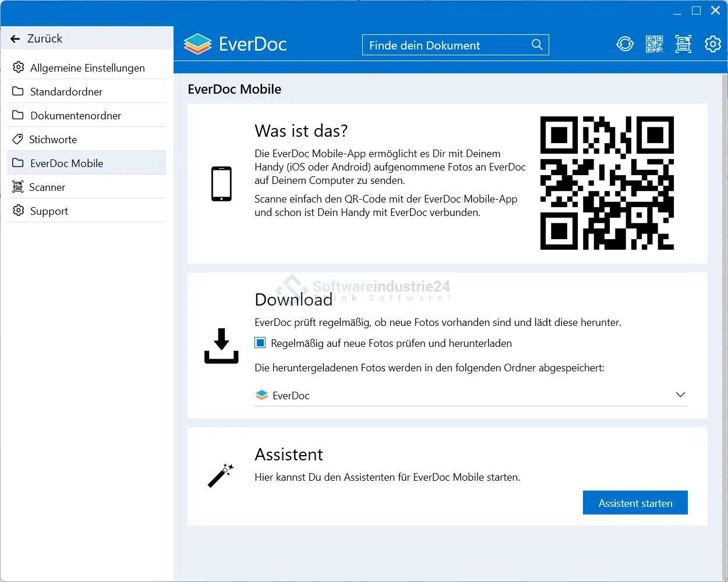Select Standardordner in the sidebar
728x582 pixels.
click(66, 91)
